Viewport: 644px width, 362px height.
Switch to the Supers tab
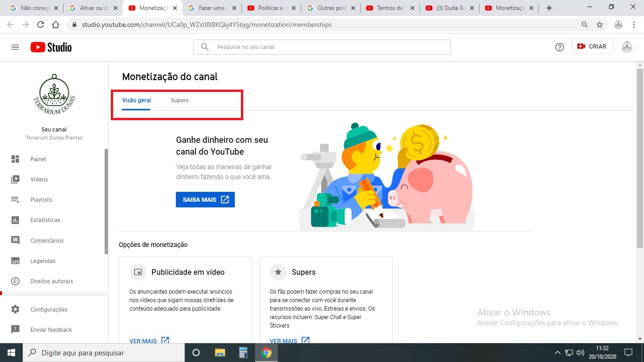180,100
